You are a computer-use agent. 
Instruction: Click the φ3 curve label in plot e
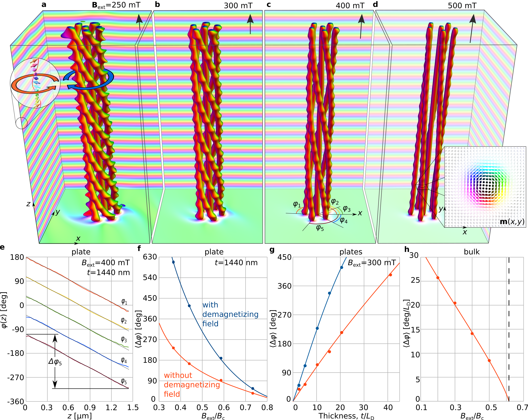[x=124, y=339]
